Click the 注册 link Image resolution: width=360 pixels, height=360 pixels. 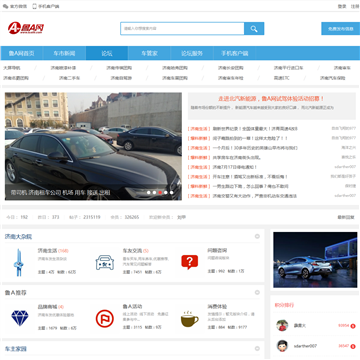point(355,6)
